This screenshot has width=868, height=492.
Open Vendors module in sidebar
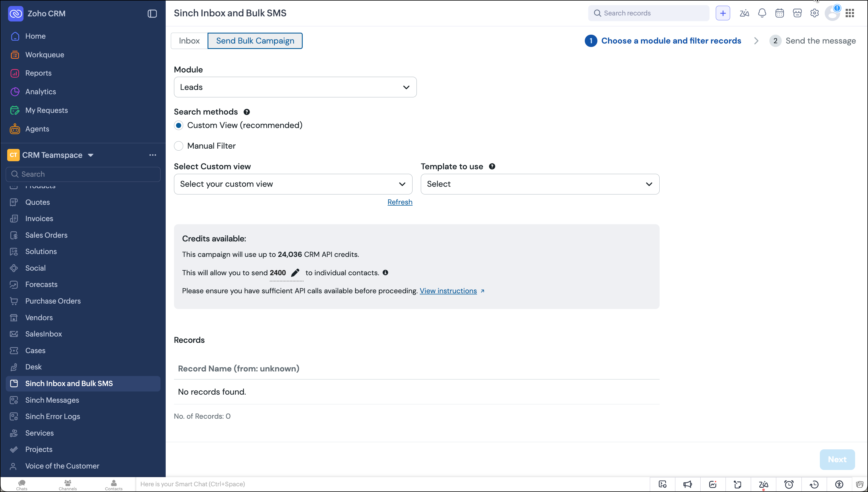[x=39, y=318]
